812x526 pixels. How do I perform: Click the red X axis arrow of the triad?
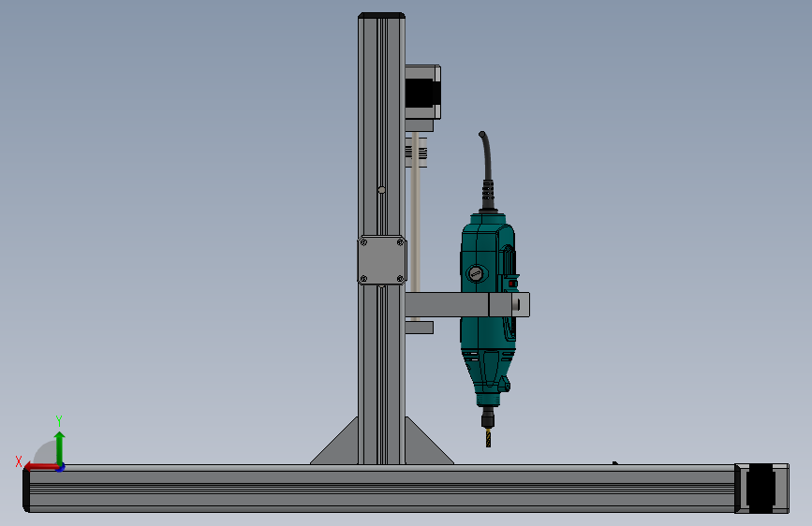pos(41,467)
